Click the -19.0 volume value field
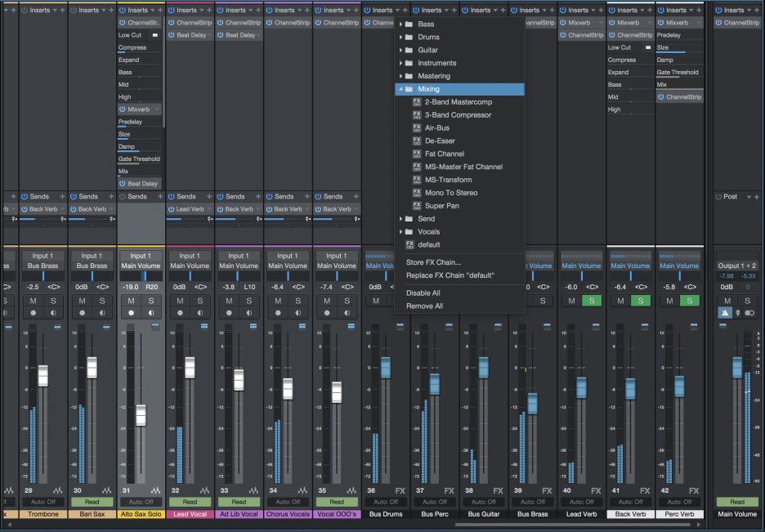 click(x=131, y=287)
